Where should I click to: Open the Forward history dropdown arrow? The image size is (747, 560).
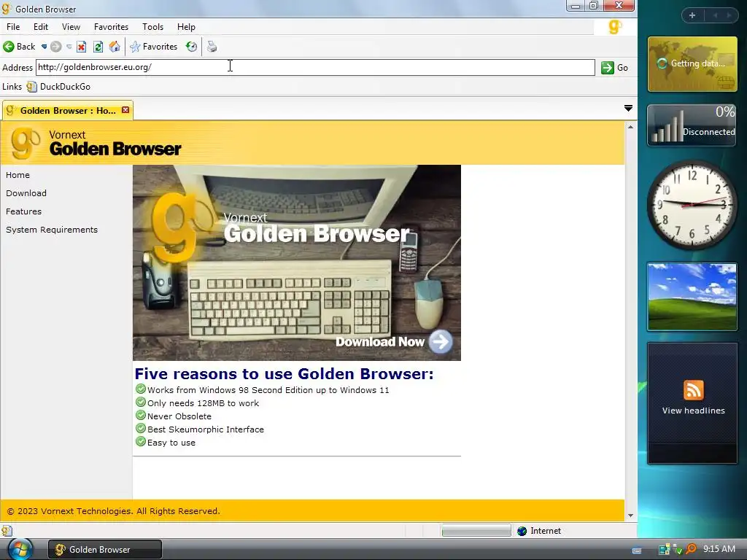pyautogui.click(x=69, y=47)
